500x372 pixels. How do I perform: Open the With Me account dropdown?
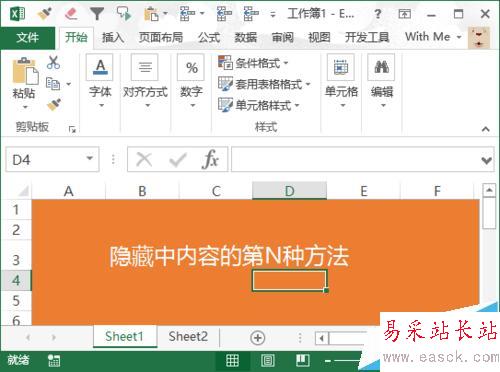433,37
